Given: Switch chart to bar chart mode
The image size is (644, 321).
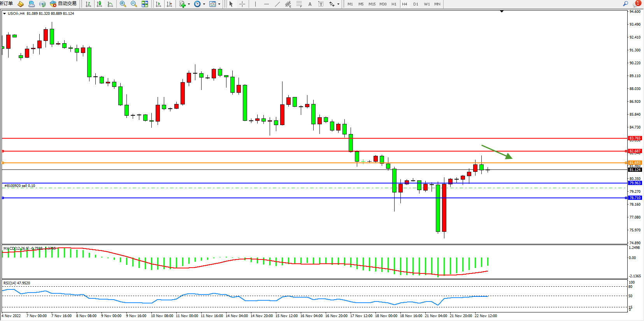Looking at the screenshot, I should click(x=88, y=4).
